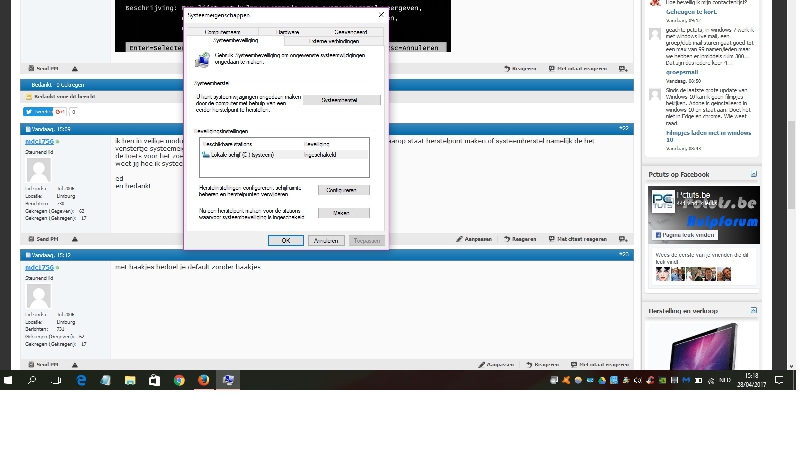800x450 pixels.
Task: Click the Beveiliging column header
Action: [x=317, y=144]
